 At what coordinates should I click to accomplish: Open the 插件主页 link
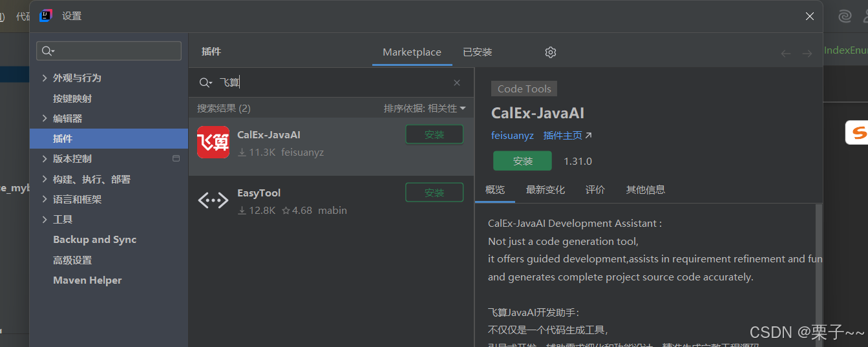(x=567, y=136)
